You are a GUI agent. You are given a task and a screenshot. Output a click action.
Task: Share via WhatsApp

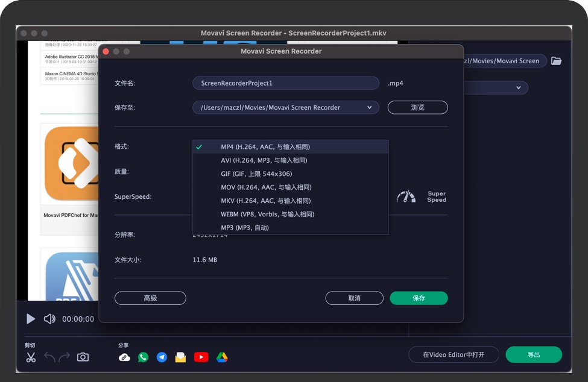coord(143,357)
